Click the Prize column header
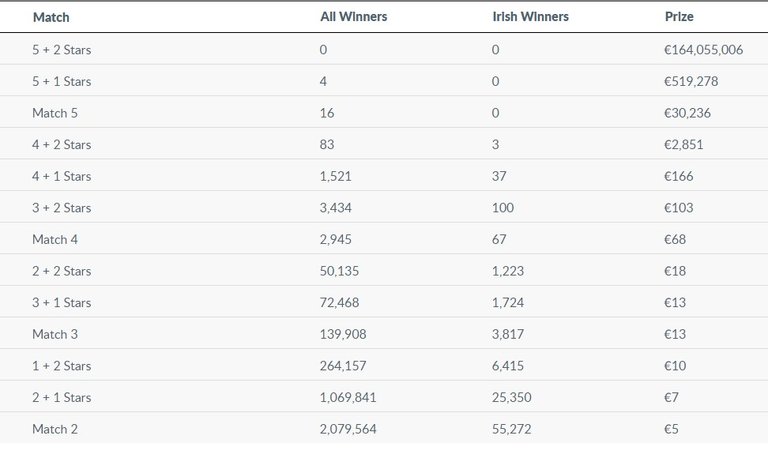 [679, 17]
